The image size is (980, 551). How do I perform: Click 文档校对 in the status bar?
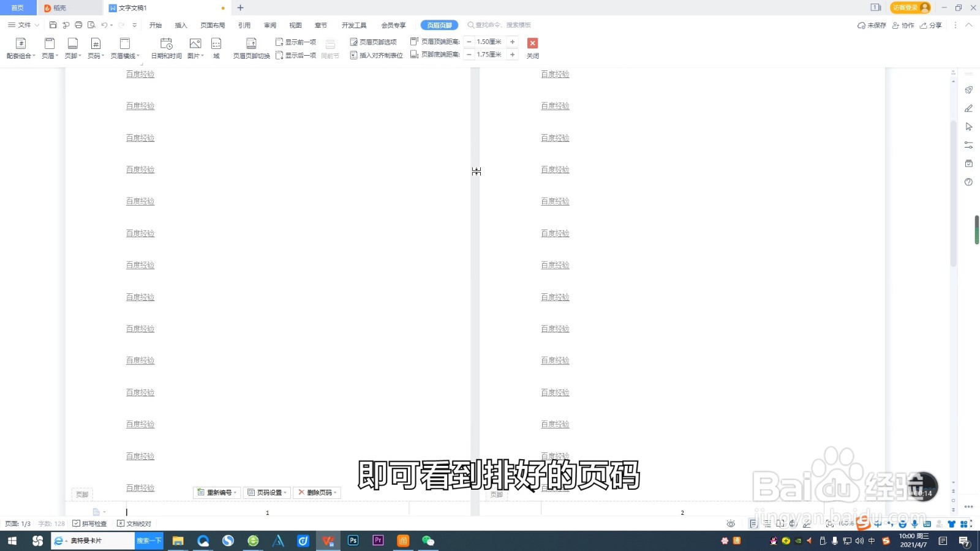click(134, 523)
